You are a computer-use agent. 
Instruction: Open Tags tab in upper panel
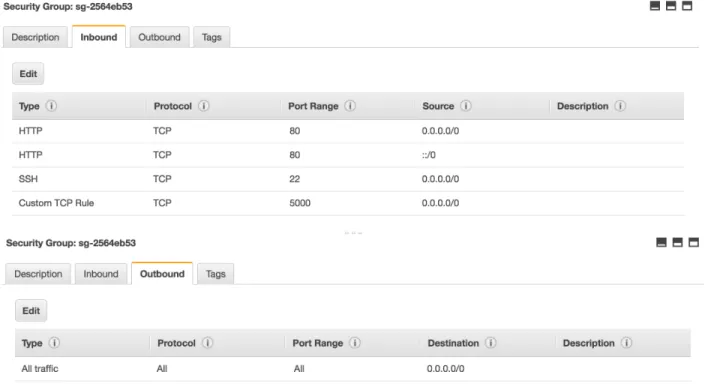[x=211, y=37]
